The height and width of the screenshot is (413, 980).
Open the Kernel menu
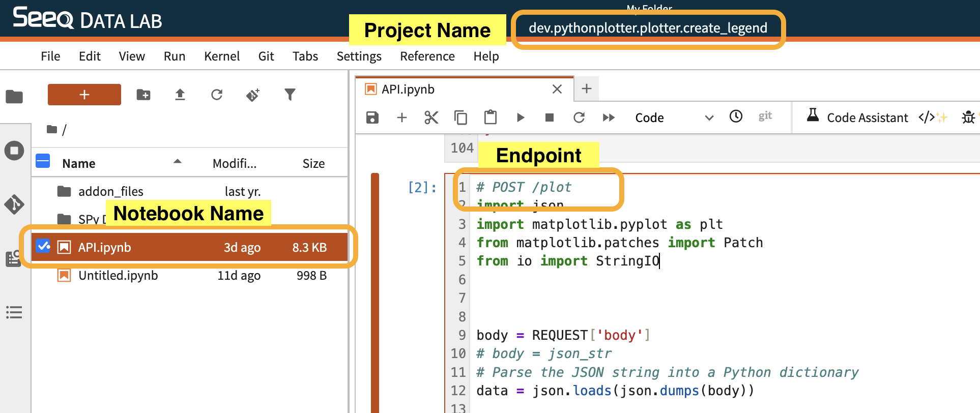[221, 56]
